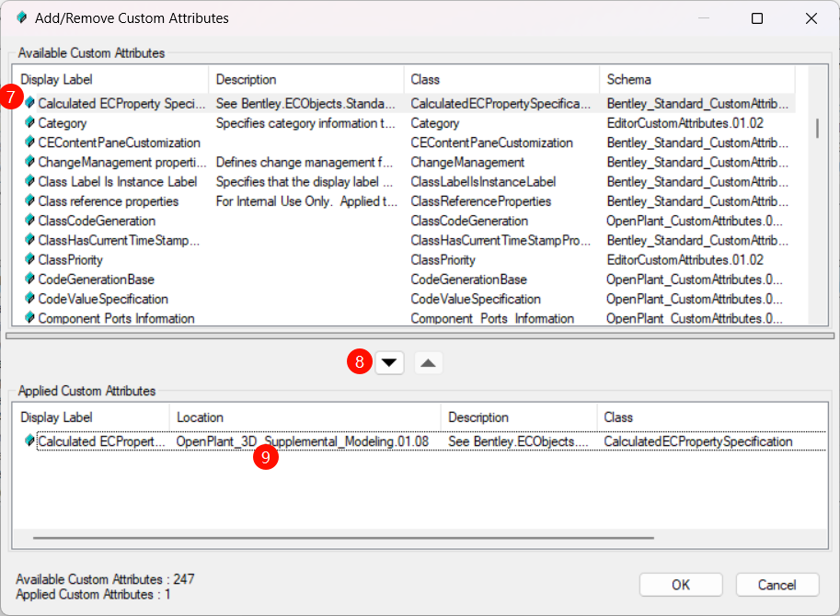The image size is (840, 616).
Task: Click the Available list vertical scrollbar thumb
Action: pos(817,129)
